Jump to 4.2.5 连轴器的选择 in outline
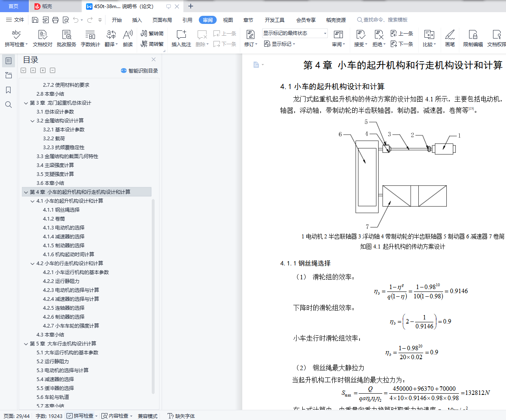 (x=64, y=308)
